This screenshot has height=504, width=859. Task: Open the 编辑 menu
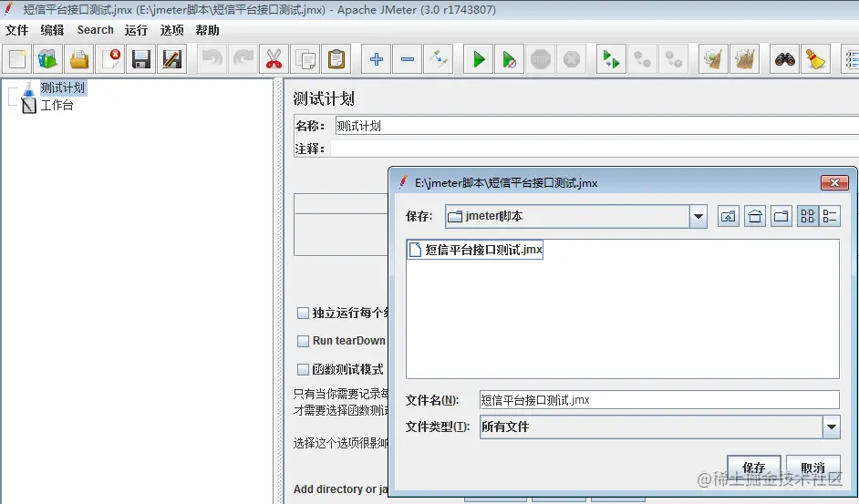click(x=52, y=30)
